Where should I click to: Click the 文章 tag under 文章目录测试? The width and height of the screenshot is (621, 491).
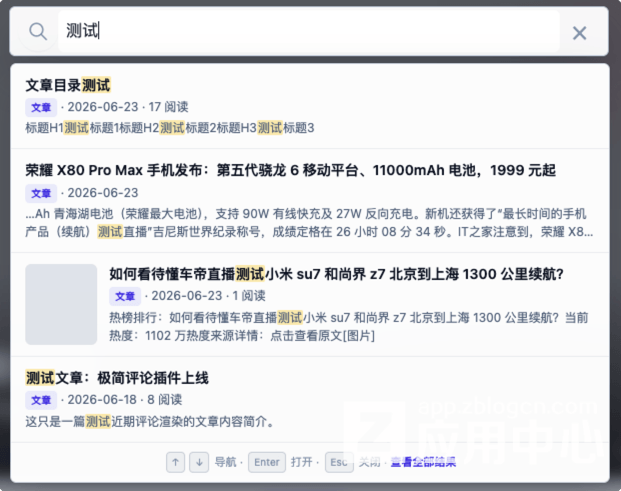click(x=41, y=107)
